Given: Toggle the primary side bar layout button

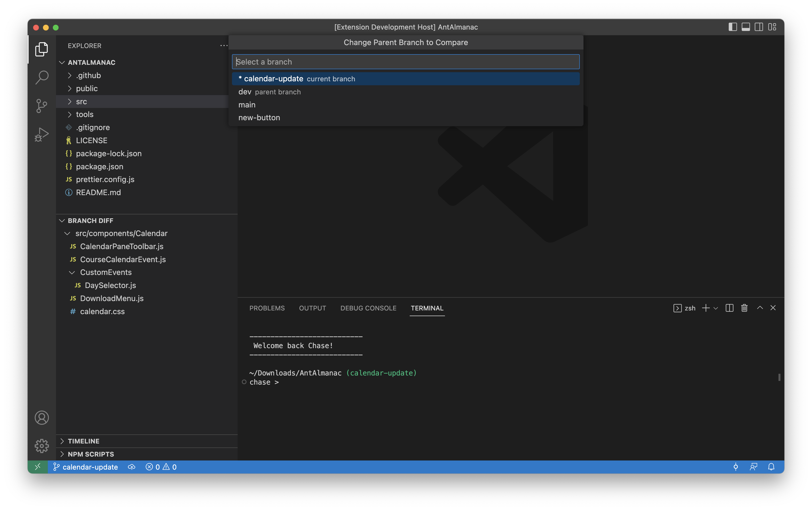Looking at the screenshot, I should tap(732, 27).
